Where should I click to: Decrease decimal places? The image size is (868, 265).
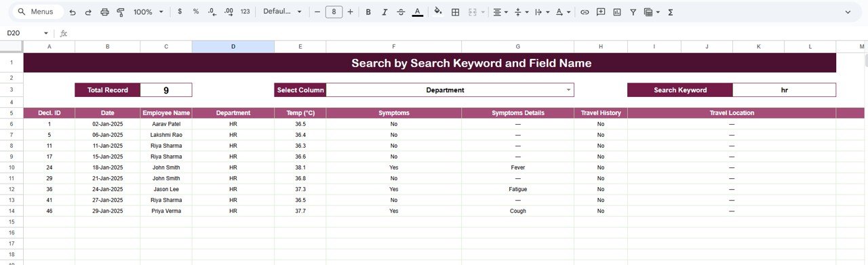tap(212, 12)
